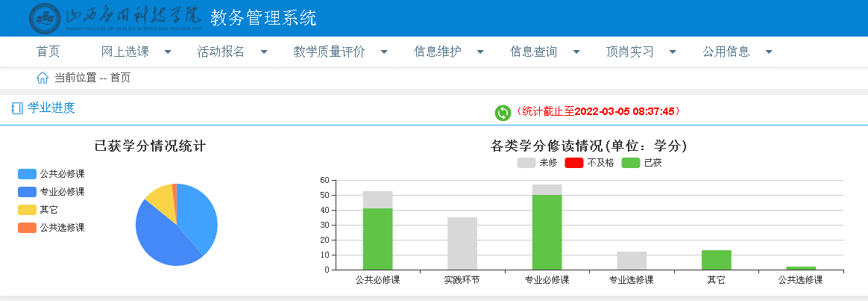Click gray unearned segment atop 公共必修课 bar
Viewport: 868px width, 301px height.
coord(377,199)
